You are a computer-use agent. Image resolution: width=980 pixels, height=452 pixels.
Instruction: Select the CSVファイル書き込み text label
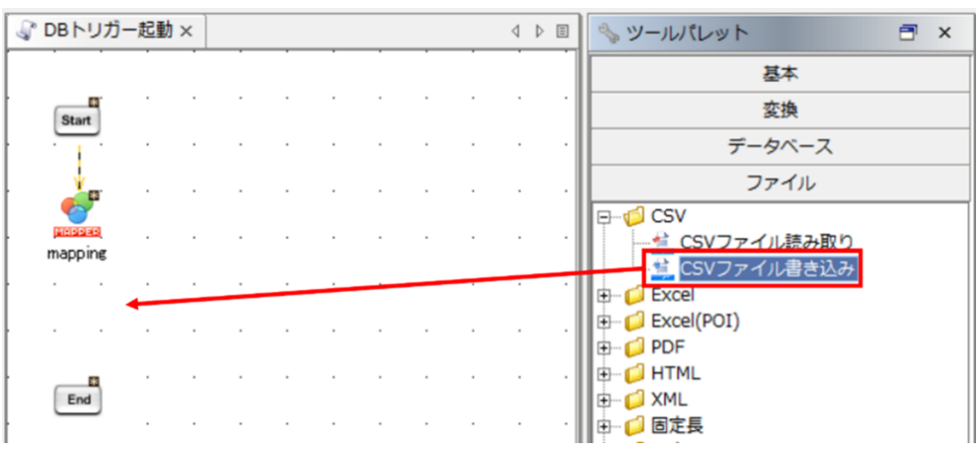click(x=768, y=268)
